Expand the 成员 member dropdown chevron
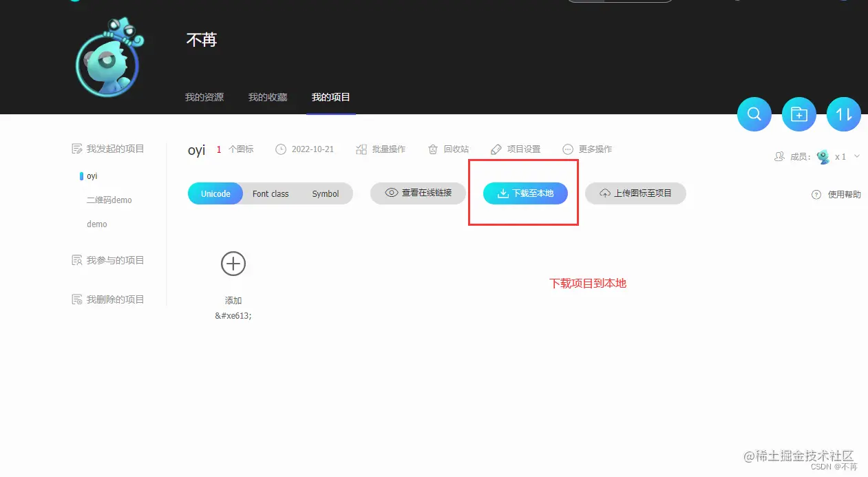868x477 pixels. click(856, 156)
